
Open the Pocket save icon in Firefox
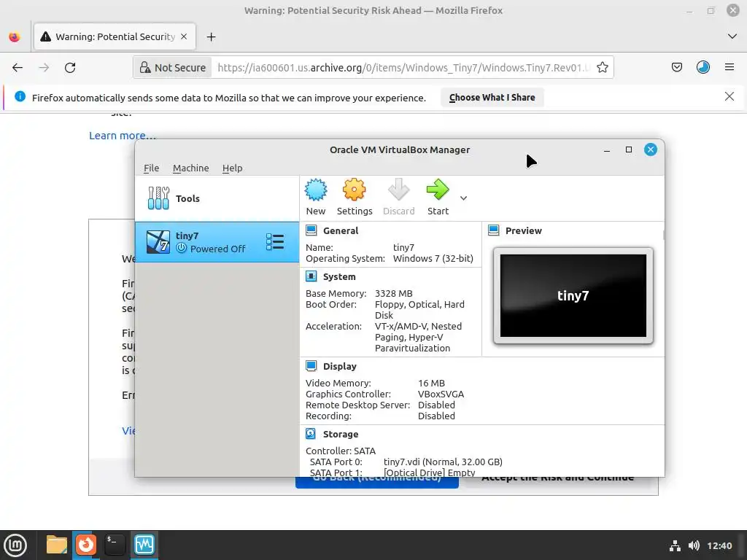point(677,68)
